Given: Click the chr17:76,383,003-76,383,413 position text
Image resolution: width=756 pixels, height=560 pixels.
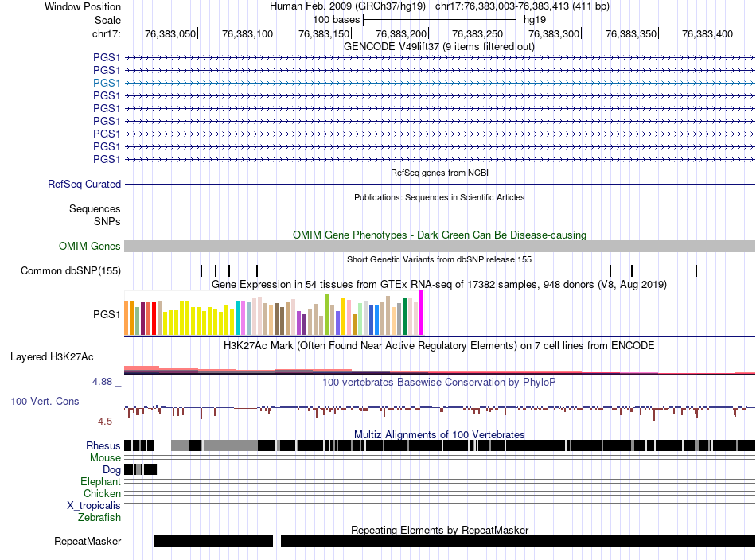Looking at the screenshot, I should click(x=522, y=6).
